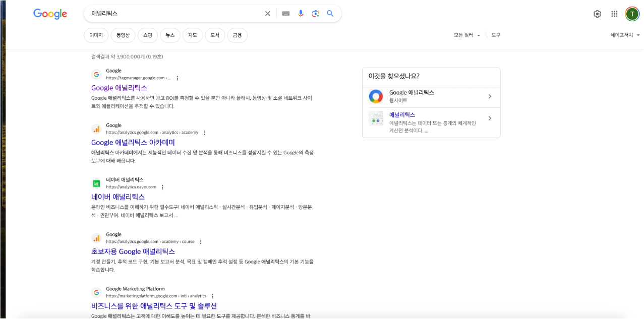Open options menu for academy course result

click(200, 242)
